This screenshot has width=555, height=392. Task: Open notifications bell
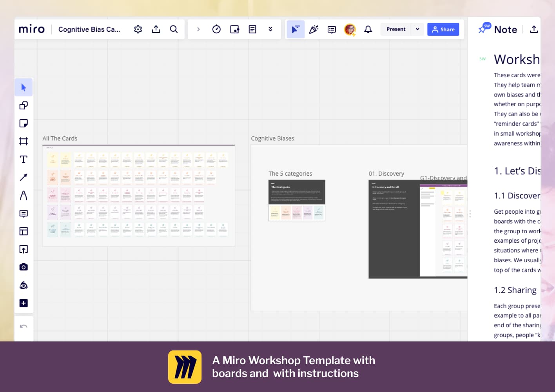click(x=368, y=29)
